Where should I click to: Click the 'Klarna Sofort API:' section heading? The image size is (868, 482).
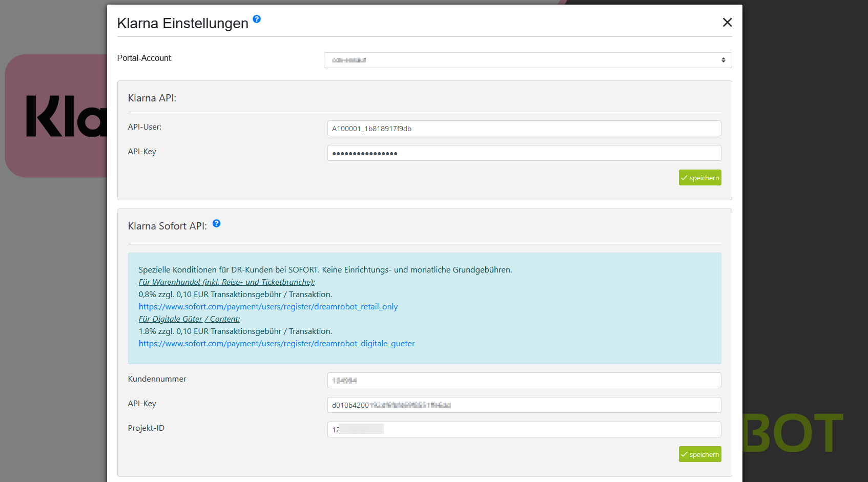(168, 226)
